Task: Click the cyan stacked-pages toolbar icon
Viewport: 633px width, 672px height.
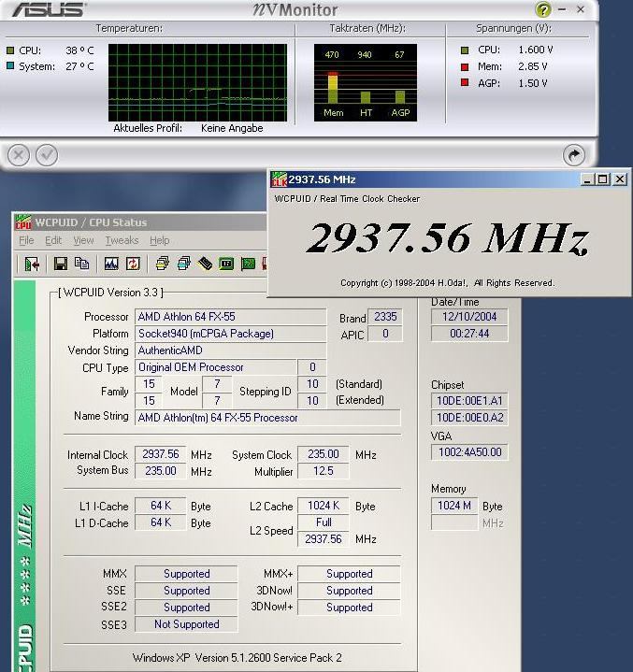Action: coord(184,264)
